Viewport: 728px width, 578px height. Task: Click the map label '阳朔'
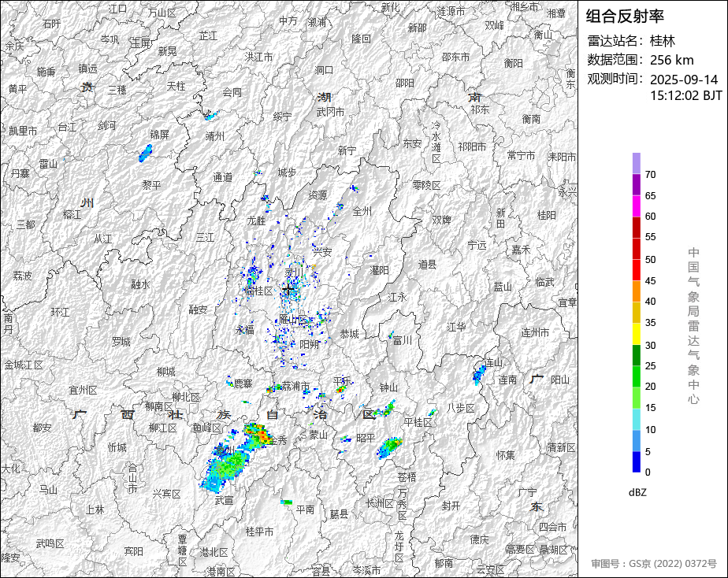click(x=309, y=345)
